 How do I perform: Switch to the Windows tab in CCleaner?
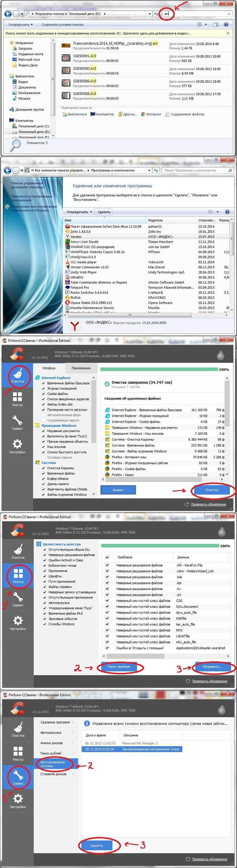coord(49,368)
